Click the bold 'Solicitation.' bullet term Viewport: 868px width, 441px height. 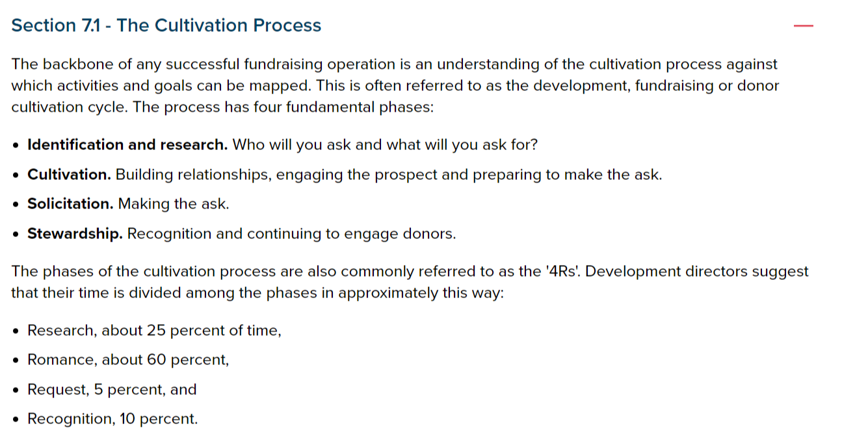click(71, 204)
